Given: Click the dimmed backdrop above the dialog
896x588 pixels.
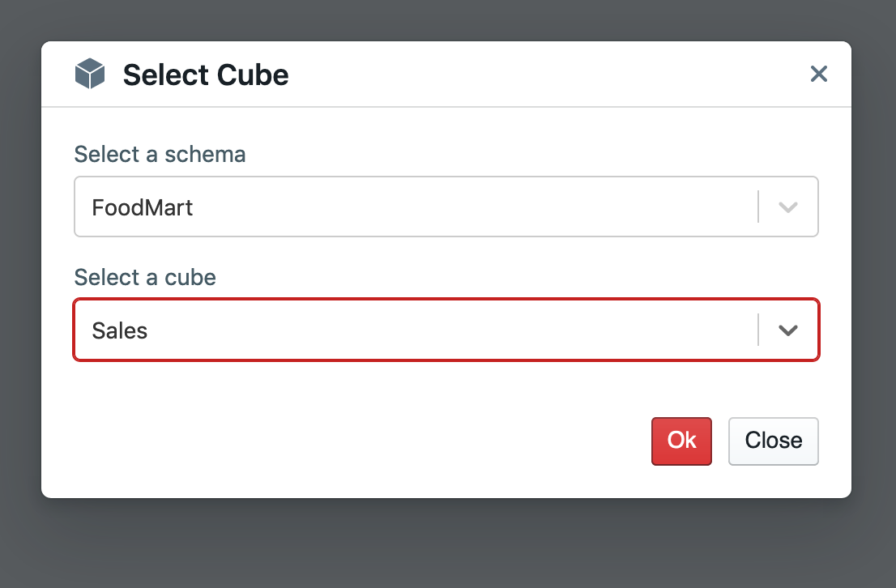Looking at the screenshot, I should tap(448, 20).
